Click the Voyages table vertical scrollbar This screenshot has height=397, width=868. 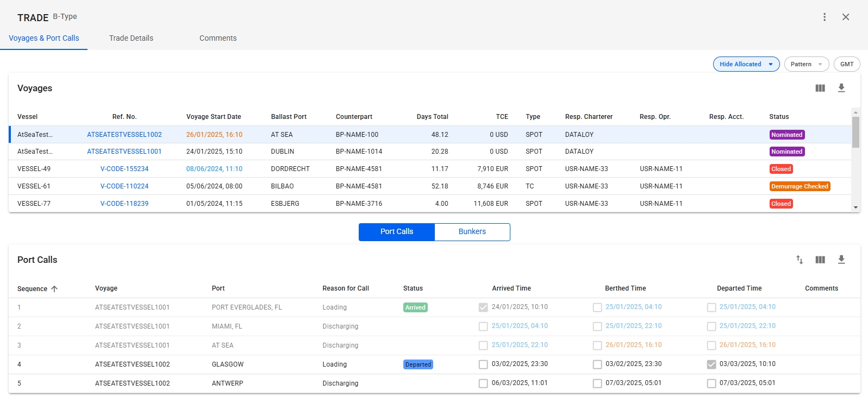click(855, 133)
